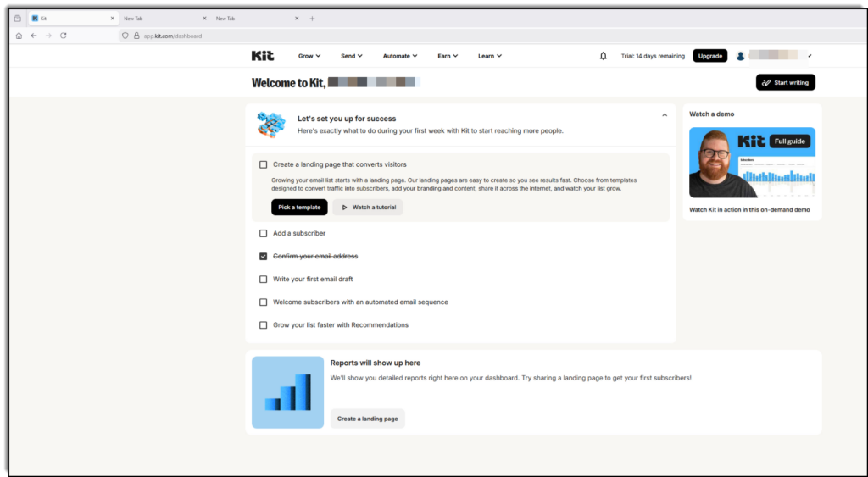Click the bar chart reports illustration
The width and height of the screenshot is (868, 477).
click(288, 392)
